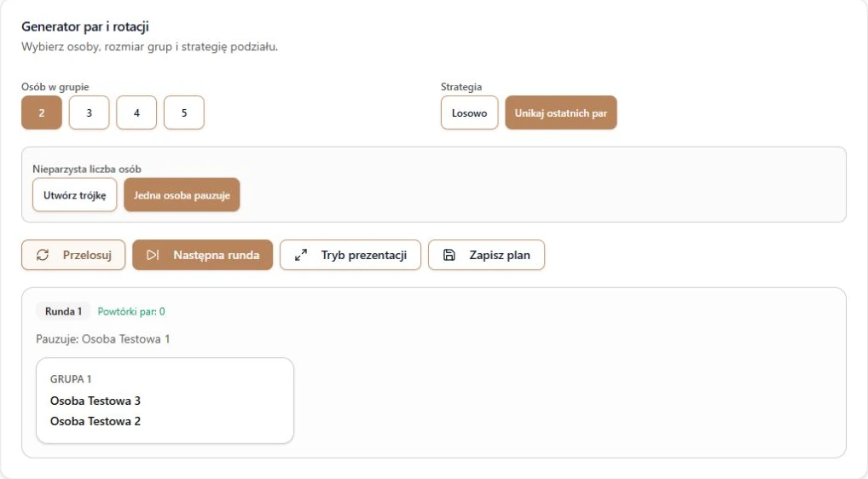
Task: Set group size to 3
Action: (x=90, y=113)
